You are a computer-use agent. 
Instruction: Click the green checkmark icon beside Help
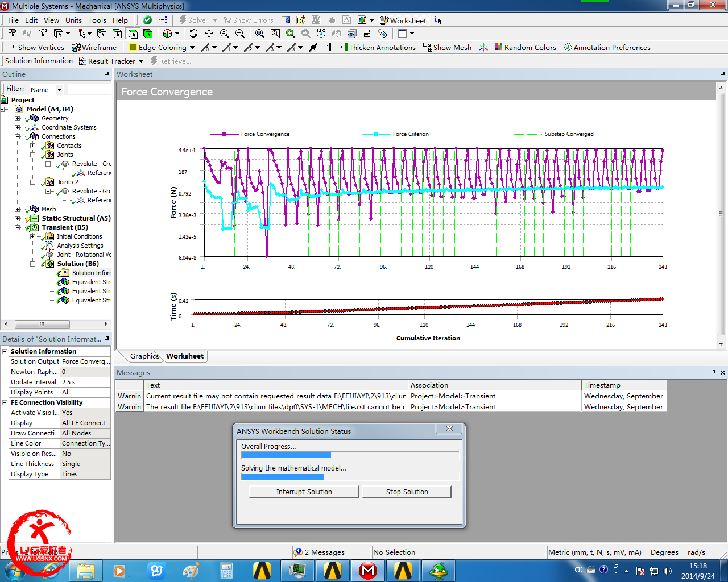pos(147,20)
